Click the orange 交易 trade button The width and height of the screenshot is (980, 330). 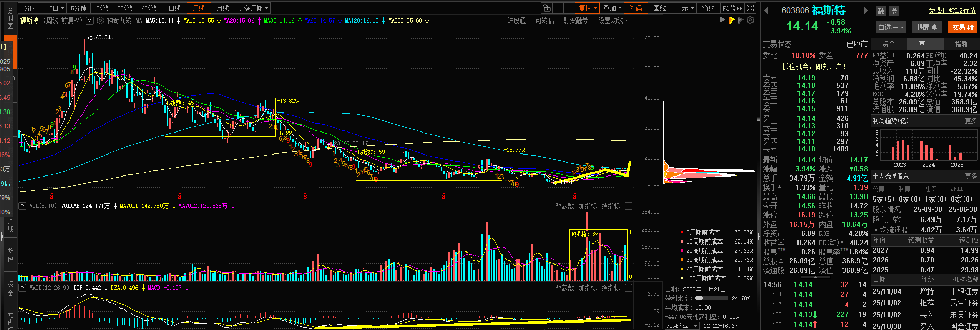pyautogui.click(x=963, y=27)
